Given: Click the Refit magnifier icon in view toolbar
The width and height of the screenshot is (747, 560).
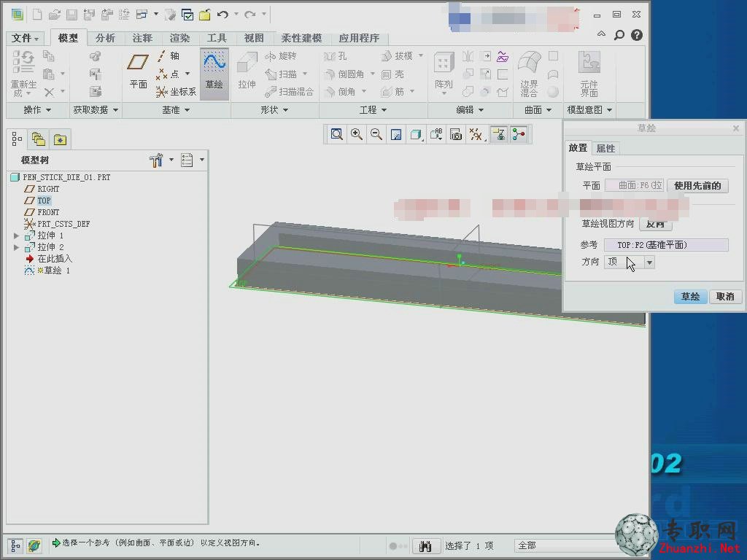Looking at the screenshot, I should 337,134.
